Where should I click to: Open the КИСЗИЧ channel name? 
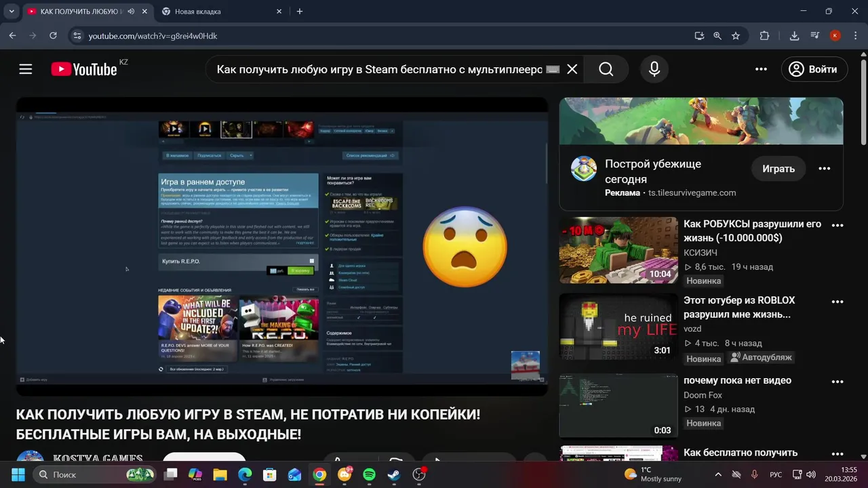tap(701, 253)
